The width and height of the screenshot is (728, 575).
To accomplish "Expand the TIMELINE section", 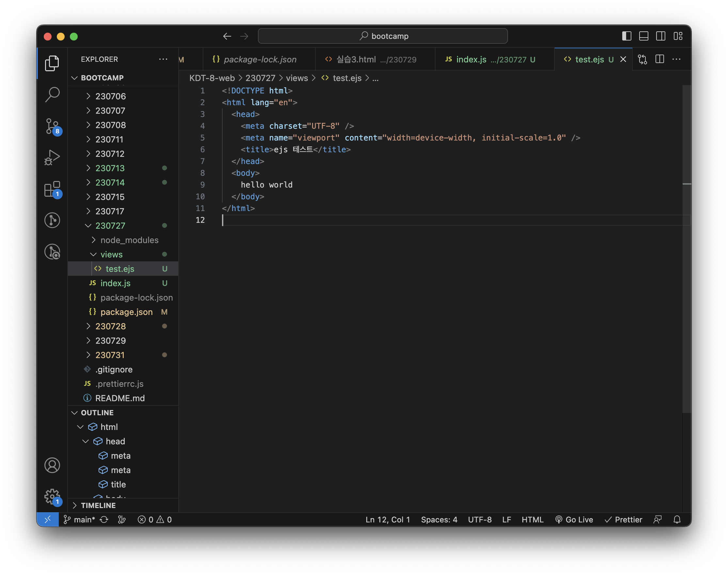I will point(123,505).
